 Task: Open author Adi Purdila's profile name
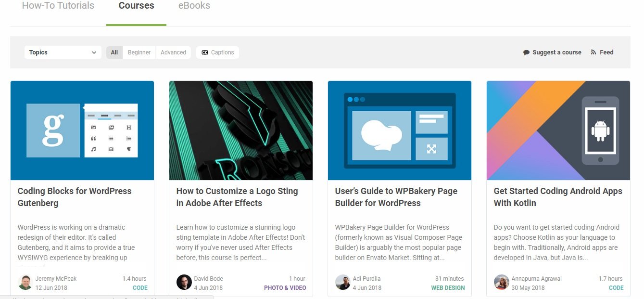click(367, 279)
